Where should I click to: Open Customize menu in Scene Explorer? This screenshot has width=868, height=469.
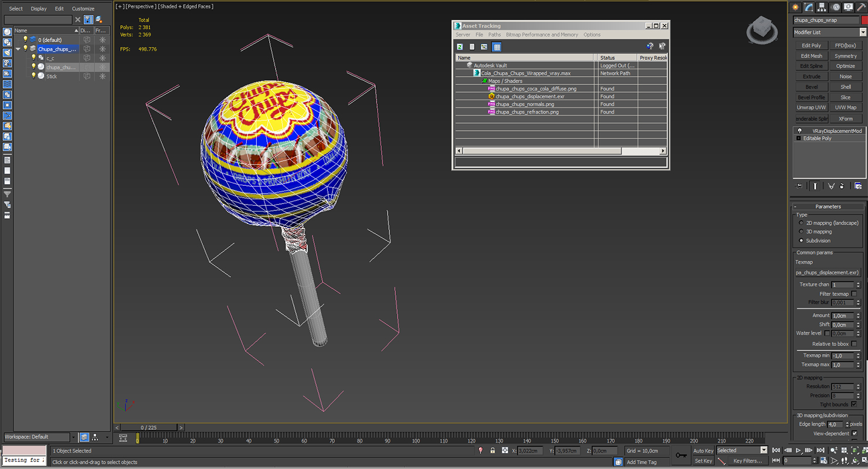point(83,9)
